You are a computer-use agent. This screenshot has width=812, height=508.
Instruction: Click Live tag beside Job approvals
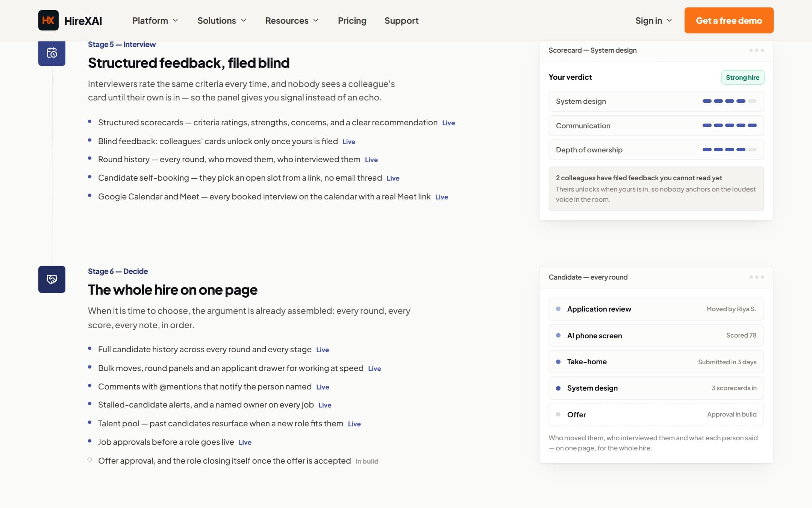[x=245, y=443]
